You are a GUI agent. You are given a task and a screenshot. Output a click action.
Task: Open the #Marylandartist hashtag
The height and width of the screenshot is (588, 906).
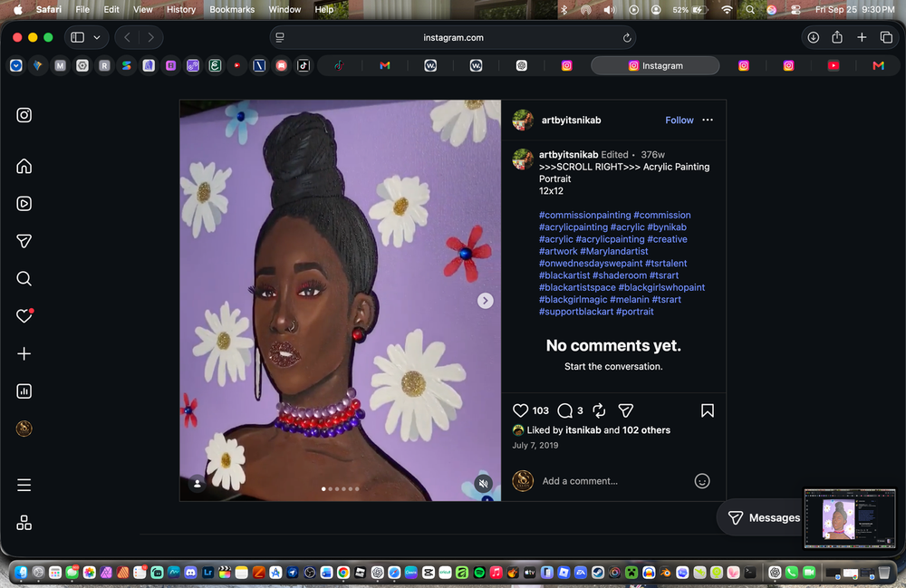pyautogui.click(x=613, y=251)
